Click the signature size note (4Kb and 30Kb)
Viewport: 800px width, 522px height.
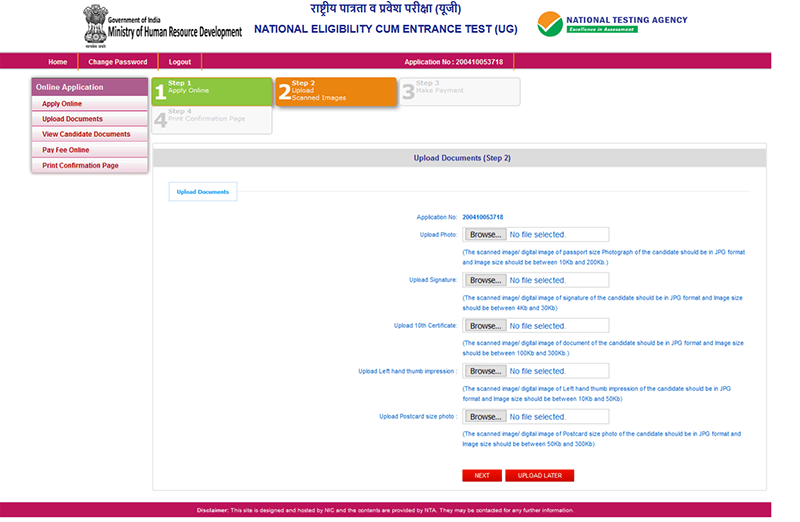coord(603,303)
